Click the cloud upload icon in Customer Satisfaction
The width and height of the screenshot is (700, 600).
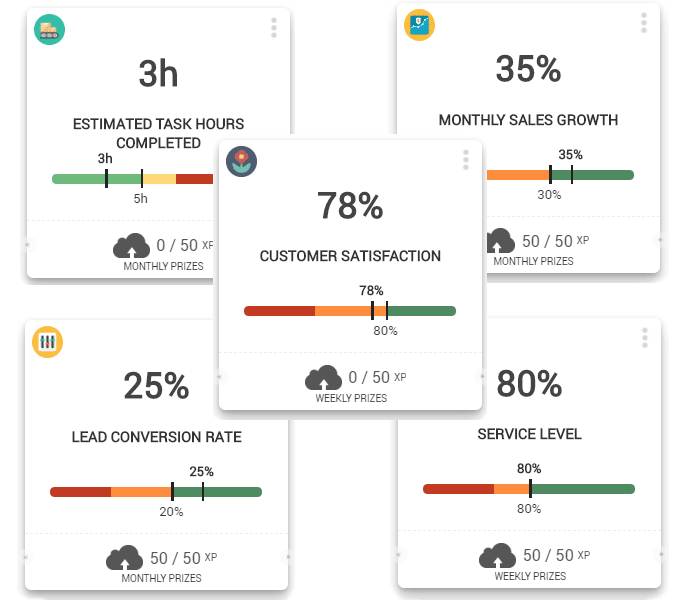click(x=322, y=378)
